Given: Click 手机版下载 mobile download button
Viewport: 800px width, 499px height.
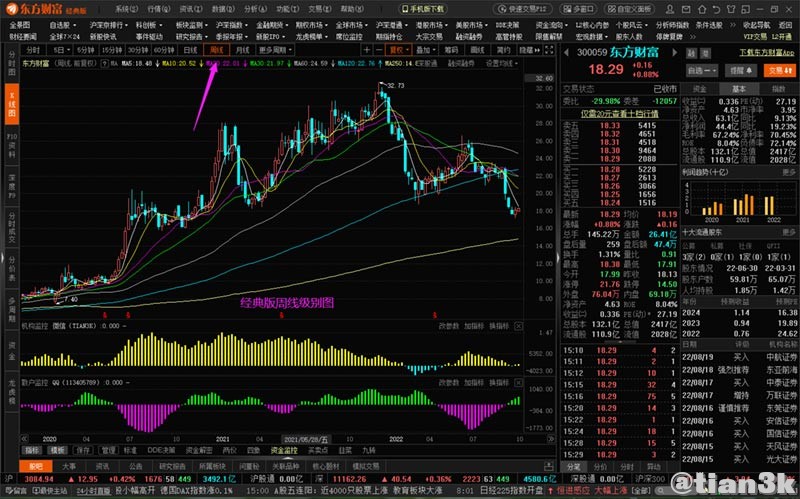Looking at the screenshot, I should 423,9.
